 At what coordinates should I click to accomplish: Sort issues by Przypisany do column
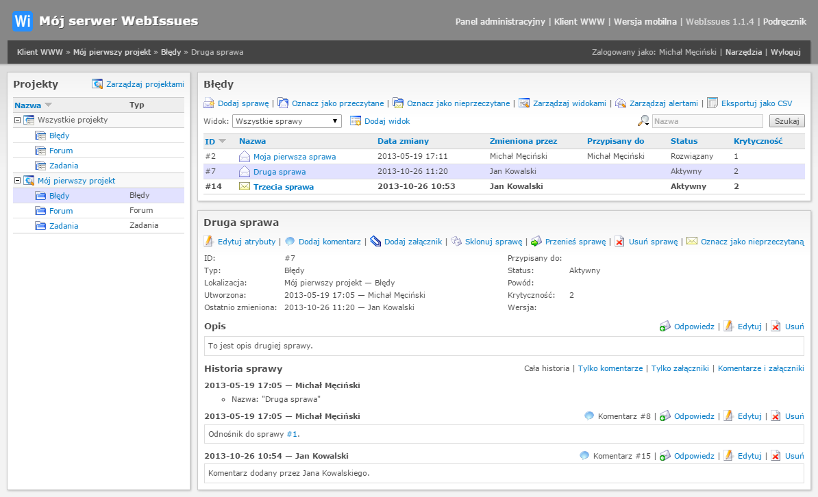[x=615, y=141]
